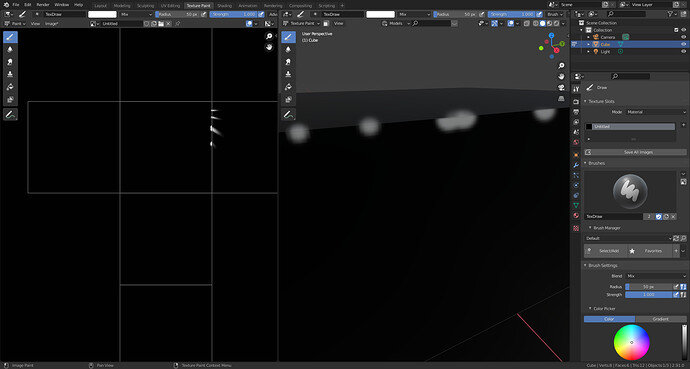
Task: Select the Draw brush tool in image editor
Action: 10,37
